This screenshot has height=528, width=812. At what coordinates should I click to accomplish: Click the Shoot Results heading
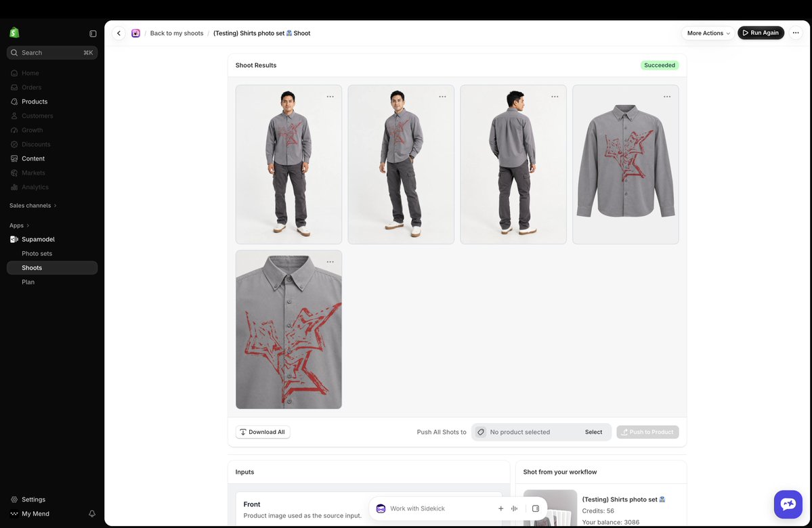(256, 65)
